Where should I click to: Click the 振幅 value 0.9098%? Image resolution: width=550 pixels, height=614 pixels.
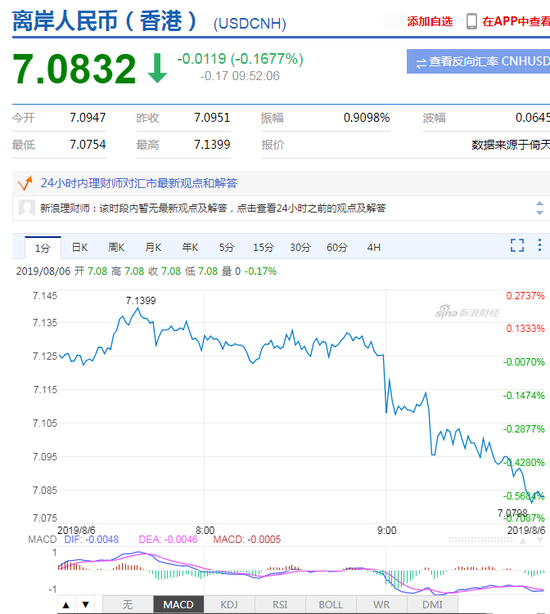pyautogui.click(x=367, y=117)
